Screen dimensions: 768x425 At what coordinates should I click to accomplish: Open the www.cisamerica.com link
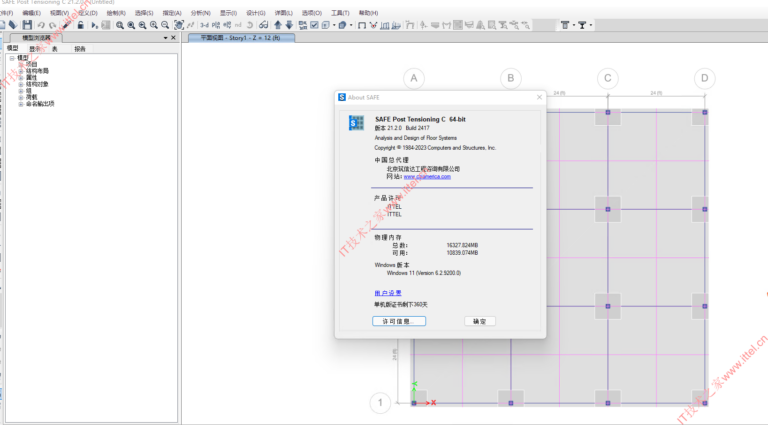[x=426, y=176]
